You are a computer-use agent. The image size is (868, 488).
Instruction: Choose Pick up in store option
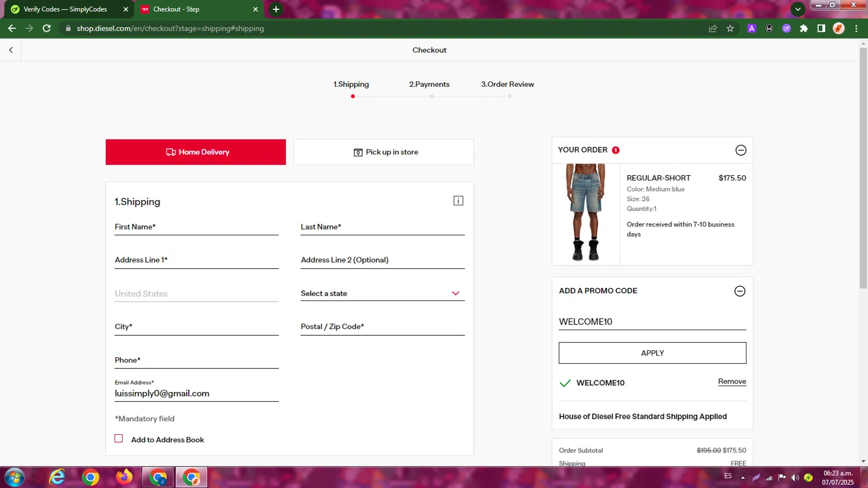tap(384, 152)
